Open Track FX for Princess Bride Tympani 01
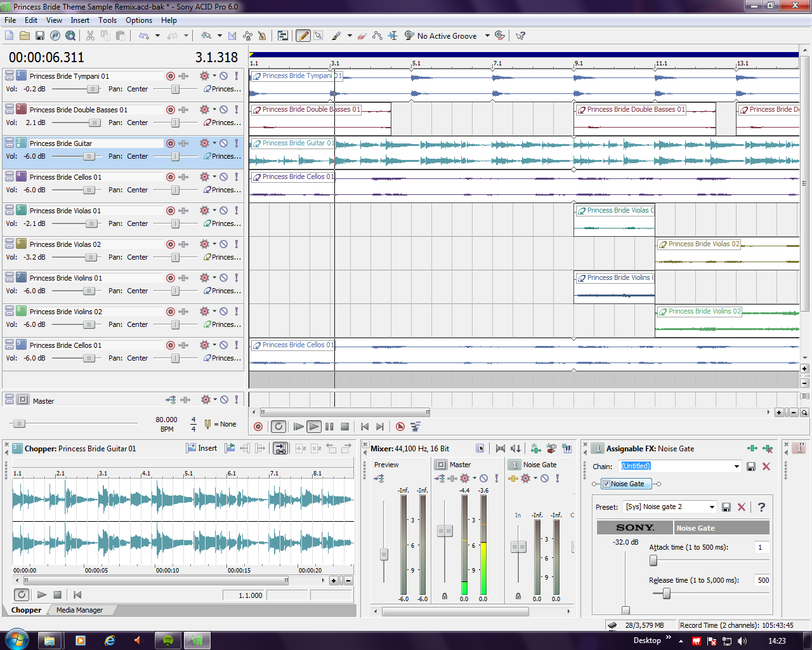812x650 pixels. pos(184,76)
